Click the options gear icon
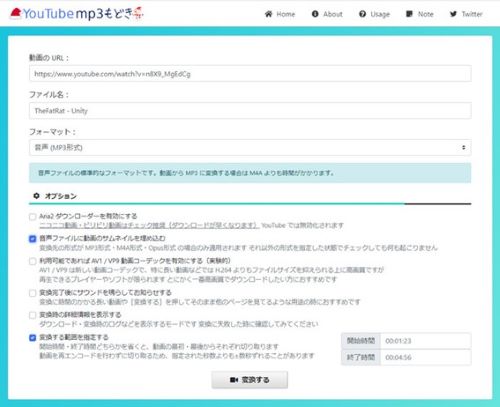The height and width of the screenshot is (407, 500). point(36,196)
